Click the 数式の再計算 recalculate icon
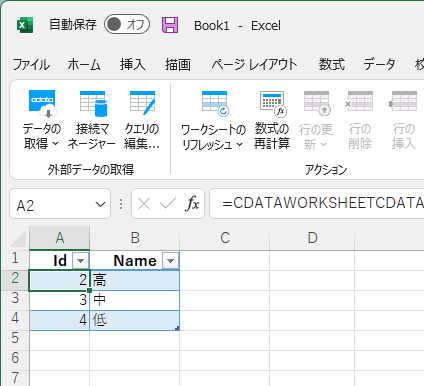Viewport: 424px width, 386px height. point(273,104)
